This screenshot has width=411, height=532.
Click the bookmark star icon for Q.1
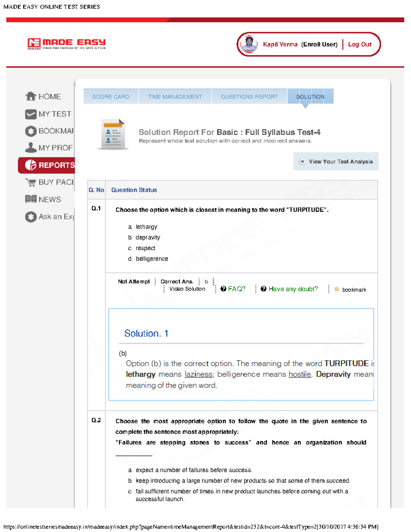(337, 289)
